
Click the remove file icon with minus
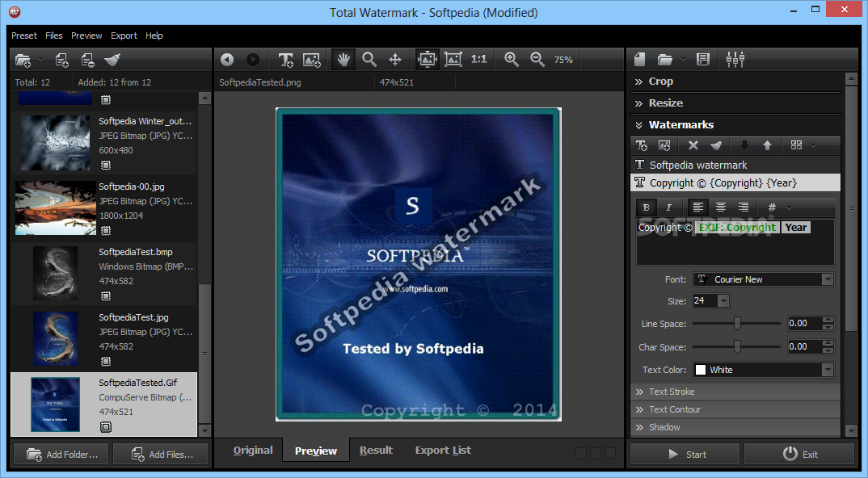point(87,60)
